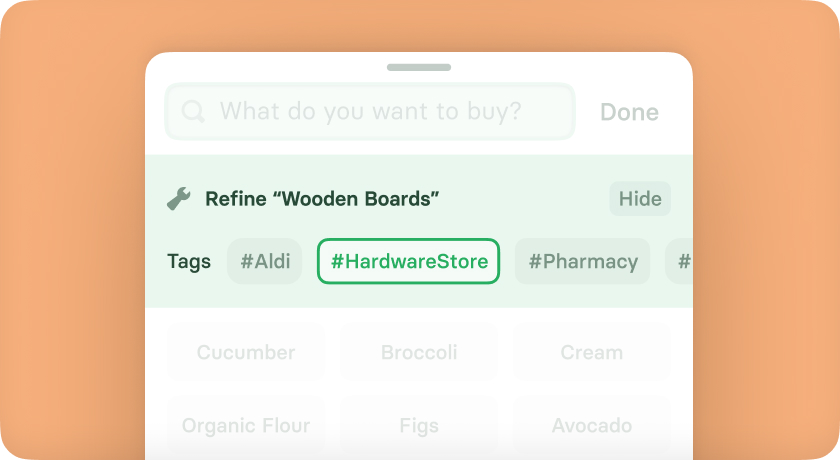Add Avocado suggestion to the list
840x460 pixels.
point(592,426)
